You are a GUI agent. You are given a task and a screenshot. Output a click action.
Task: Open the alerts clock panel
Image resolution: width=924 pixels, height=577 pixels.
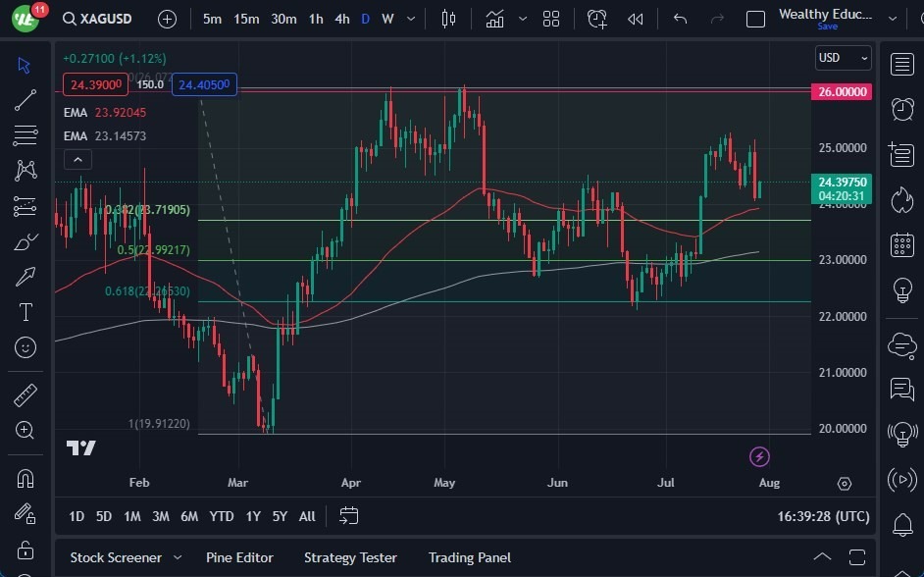click(x=901, y=109)
